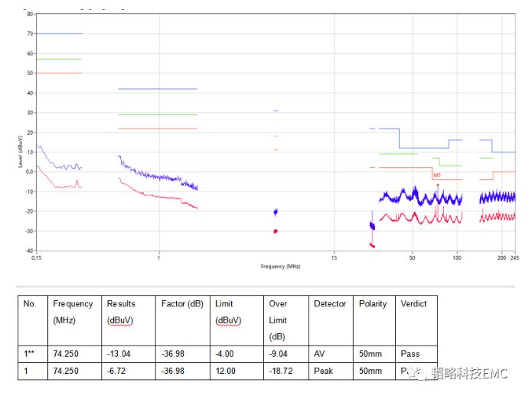
Task: Select the Verdict column header
Action: [x=413, y=303]
